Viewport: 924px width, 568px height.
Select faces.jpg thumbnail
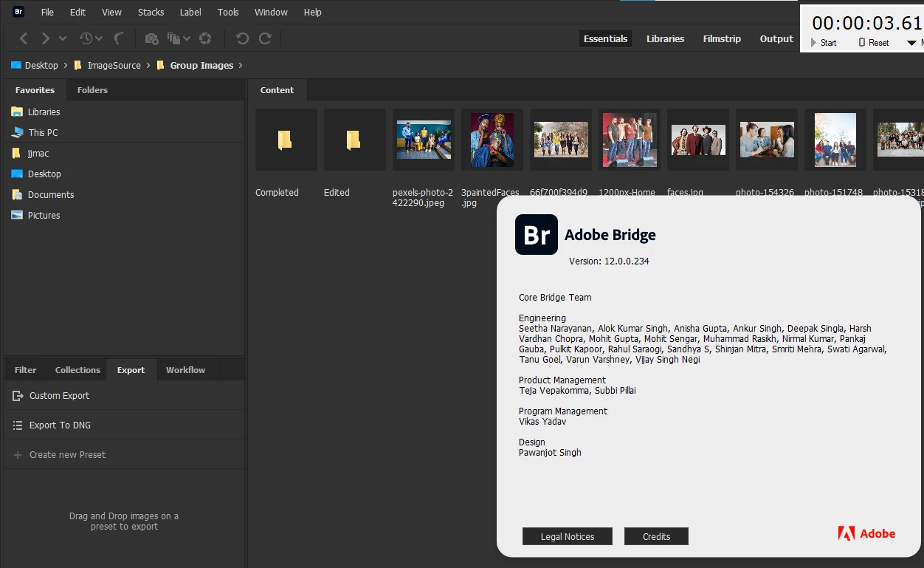pyautogui.click(x=698, y=140)
